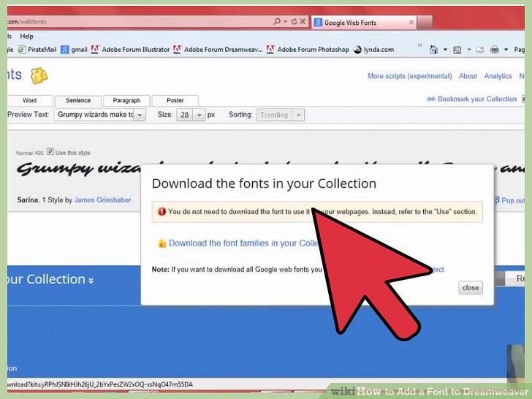Open the Sorting dropdown set to Trending
532x399 pixels.
(297, 115)
